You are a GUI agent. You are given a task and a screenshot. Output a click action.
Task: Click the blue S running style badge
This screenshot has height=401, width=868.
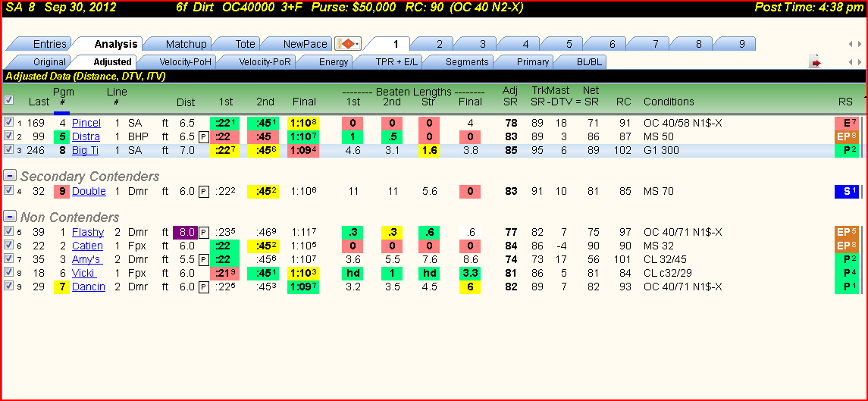tap(847, 192)
